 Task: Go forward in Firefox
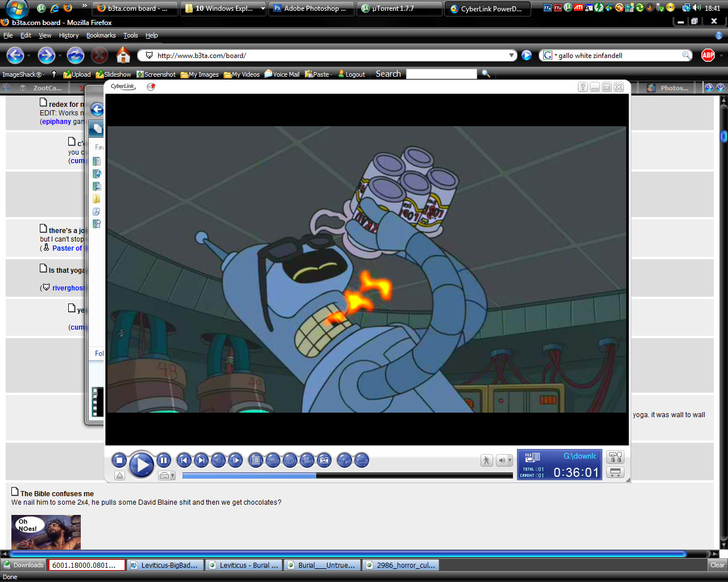[x=46, y=55]
